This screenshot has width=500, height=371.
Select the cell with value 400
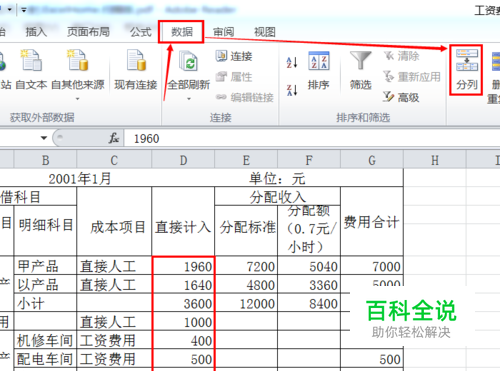(x=183, y=340)
